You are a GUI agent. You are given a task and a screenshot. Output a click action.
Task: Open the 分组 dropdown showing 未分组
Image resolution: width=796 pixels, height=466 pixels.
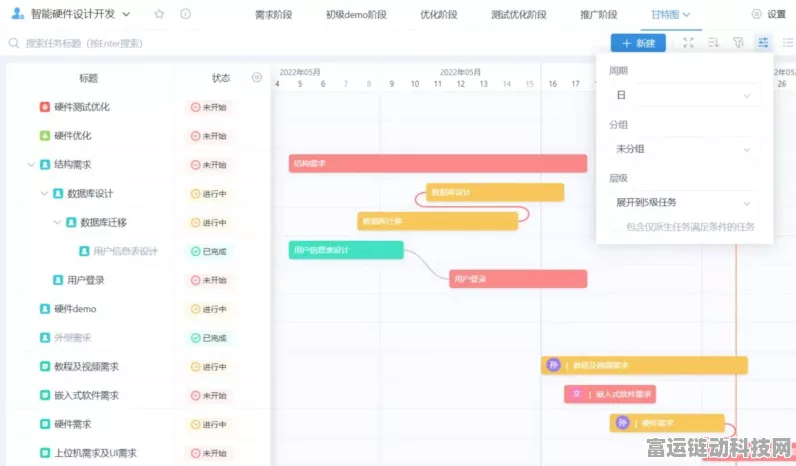[684, 149]
